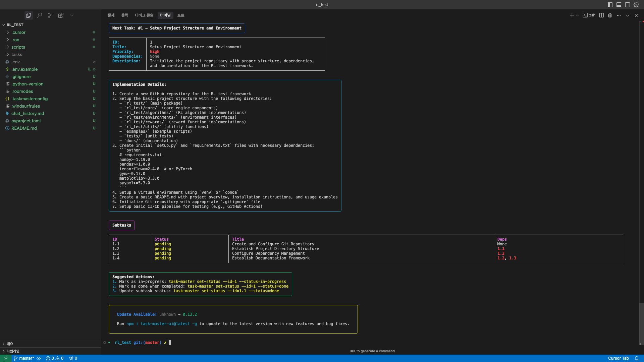Expand the tasks folder
The width and height of the screenshot is (644, 362).
(x=50, y=55)
